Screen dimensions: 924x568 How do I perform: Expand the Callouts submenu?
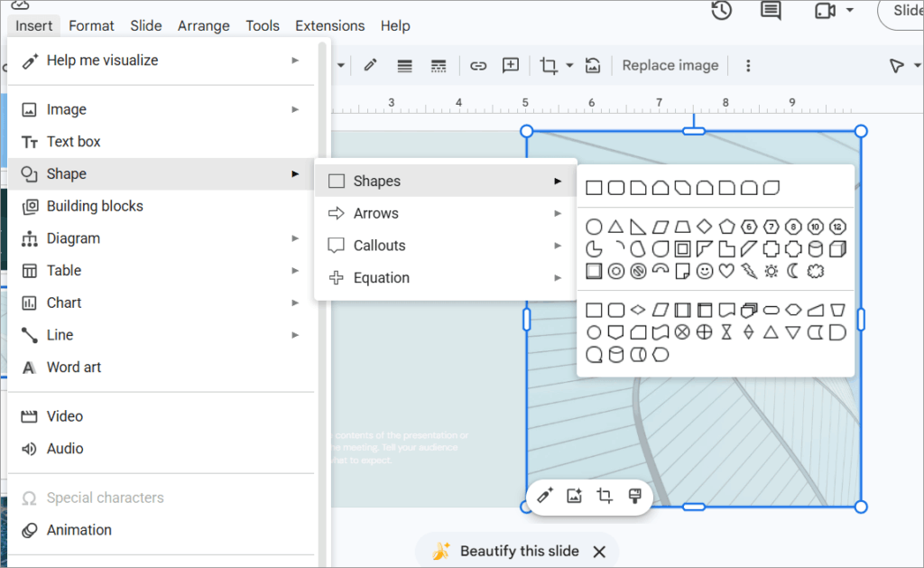446,246
